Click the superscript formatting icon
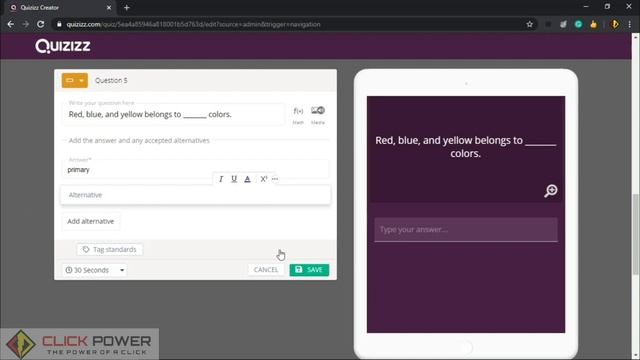The image size is (640, 360). click(x=264, y=179)
